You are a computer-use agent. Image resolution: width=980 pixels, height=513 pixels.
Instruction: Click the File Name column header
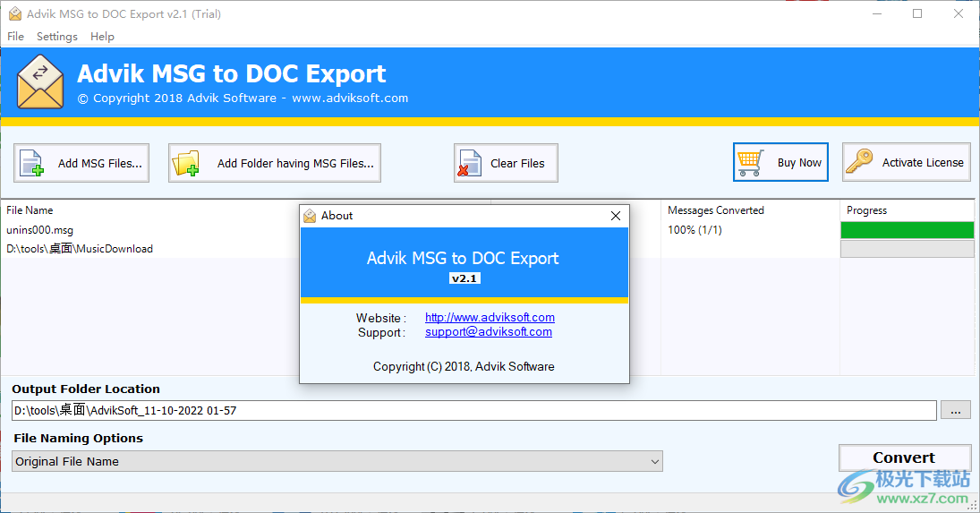tap(30, 210)
